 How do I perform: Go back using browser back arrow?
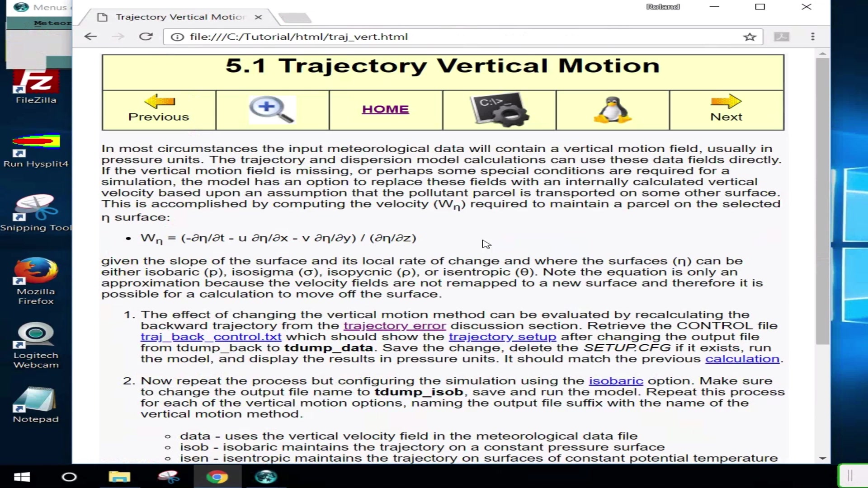[91, 37]
